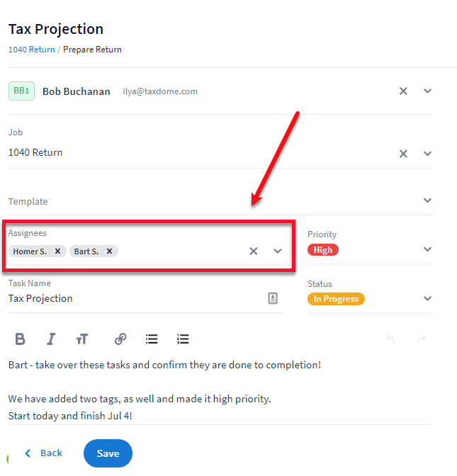Insert a hyperlink in the description

pos(120,339)
